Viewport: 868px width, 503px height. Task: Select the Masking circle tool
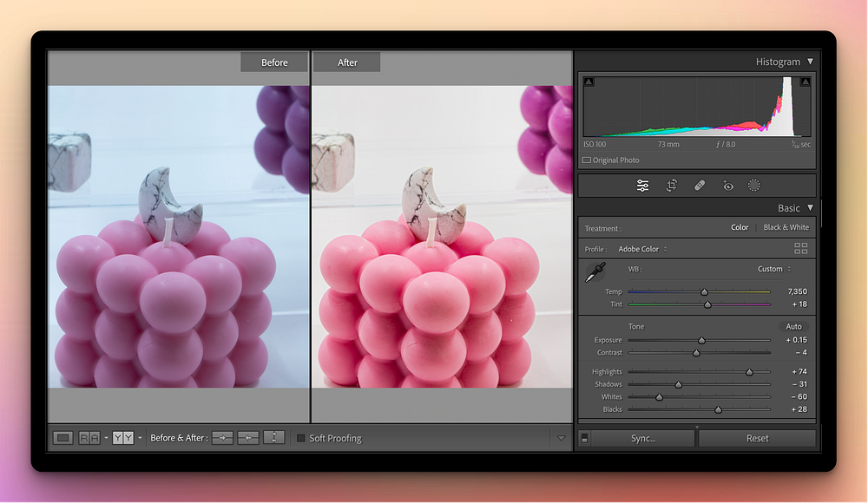tap(754, 186)
